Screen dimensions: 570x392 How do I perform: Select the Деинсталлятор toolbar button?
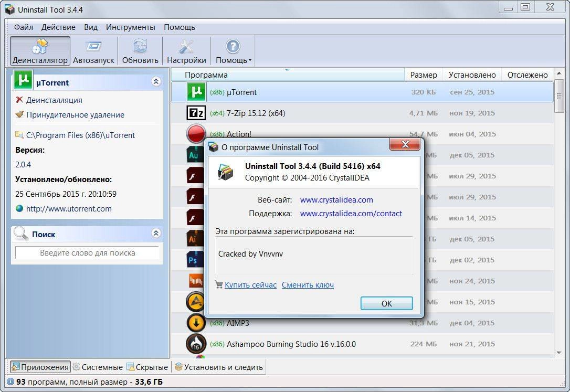[x=40, y=51]
